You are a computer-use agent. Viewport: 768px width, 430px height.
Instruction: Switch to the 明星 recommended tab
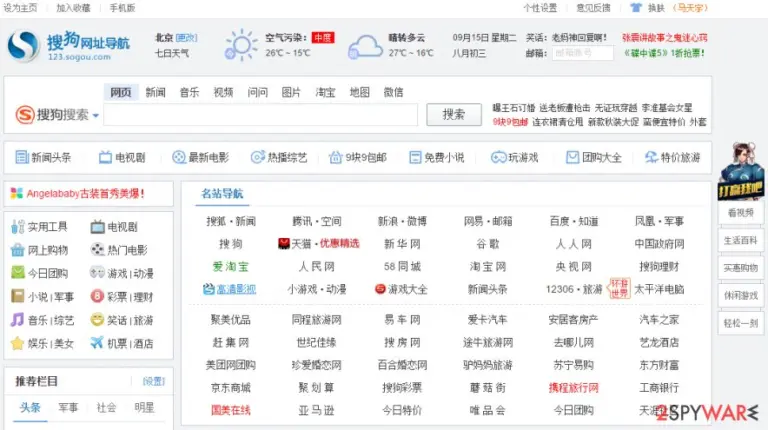(x=144, y=407)
